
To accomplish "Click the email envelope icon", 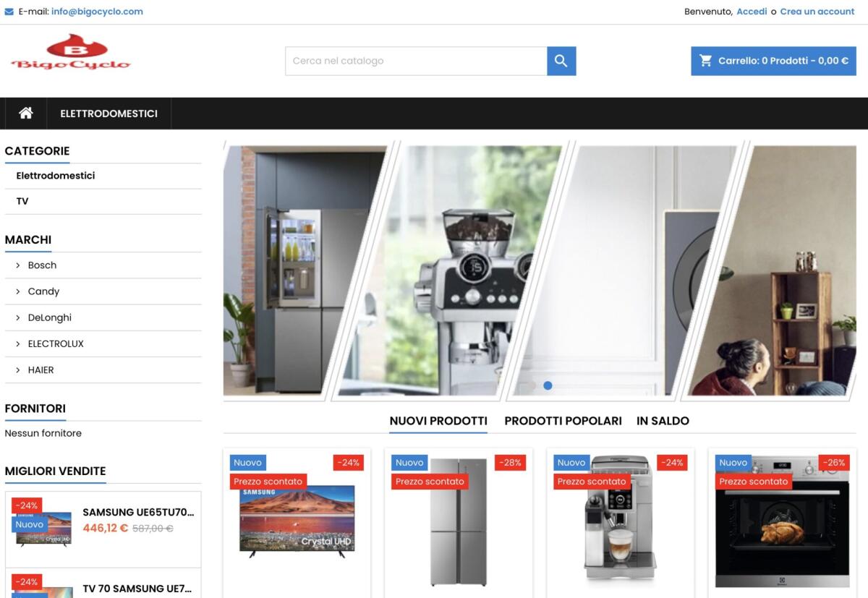I will click(9, 12).
